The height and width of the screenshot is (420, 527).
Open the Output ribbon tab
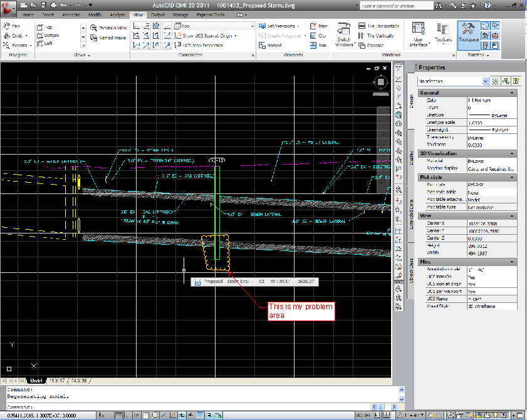point(157,14)
